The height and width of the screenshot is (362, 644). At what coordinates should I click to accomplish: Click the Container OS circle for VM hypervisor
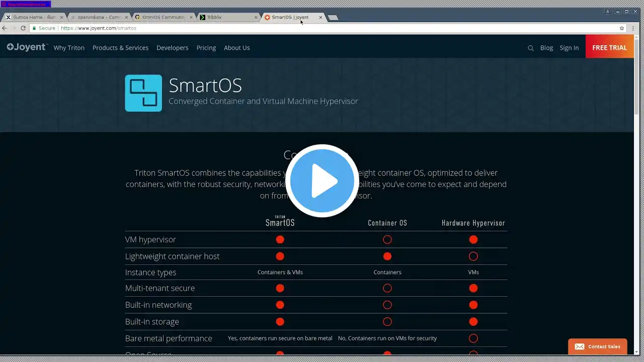(x=387, y=239)
